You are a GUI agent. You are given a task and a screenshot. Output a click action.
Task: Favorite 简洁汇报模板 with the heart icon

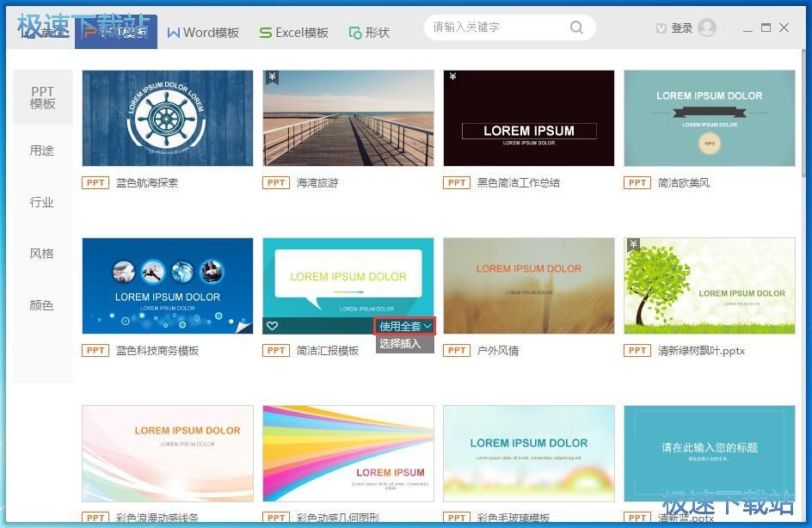click(273, 326)
